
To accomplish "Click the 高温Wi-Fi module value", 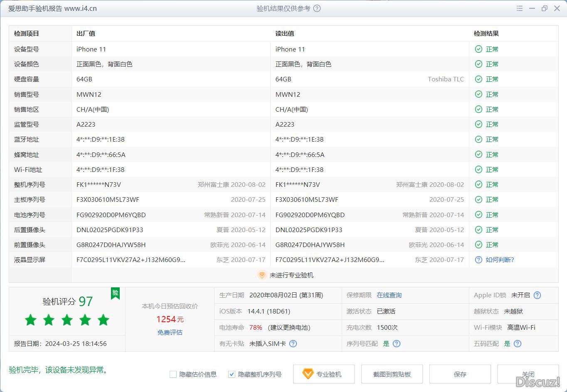I will click(x=521, y=327).
